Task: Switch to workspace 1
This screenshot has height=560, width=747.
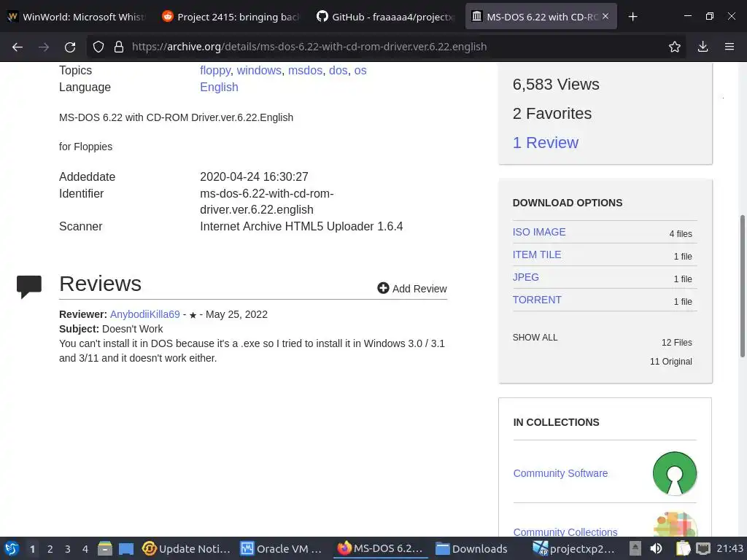Action: pyautogui.click(x=32, y=549)
